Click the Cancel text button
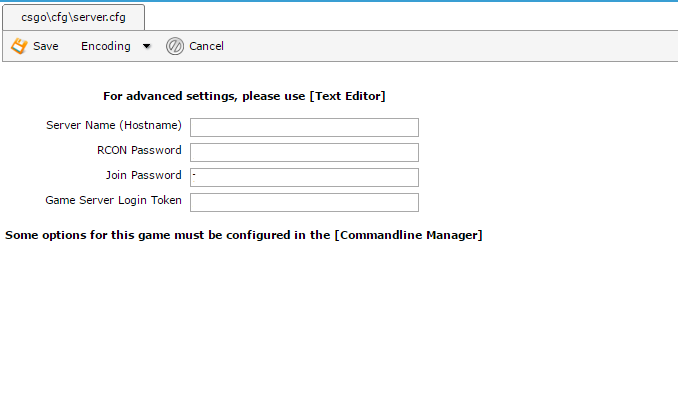The image size is (678, 419). [x=206, y=46]
